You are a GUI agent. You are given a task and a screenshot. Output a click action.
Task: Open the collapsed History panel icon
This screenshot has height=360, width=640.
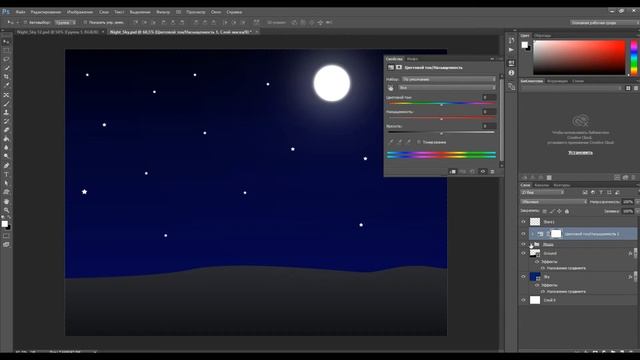point(511,40)
